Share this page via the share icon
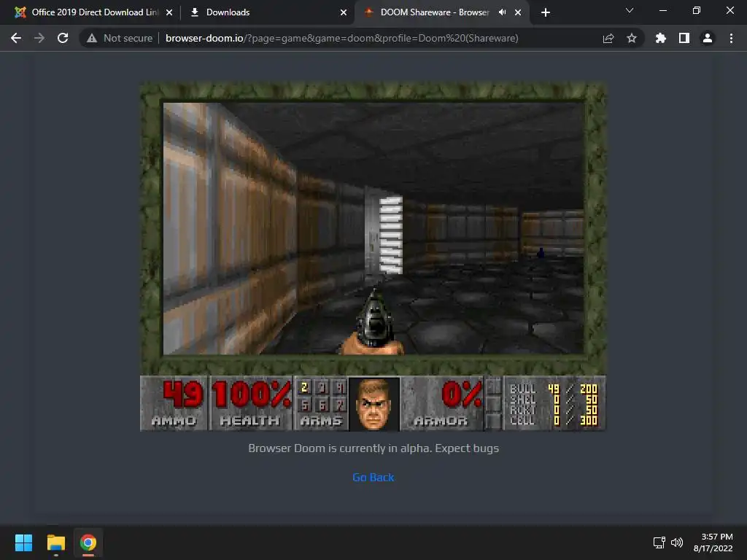 tap(608, 38)
